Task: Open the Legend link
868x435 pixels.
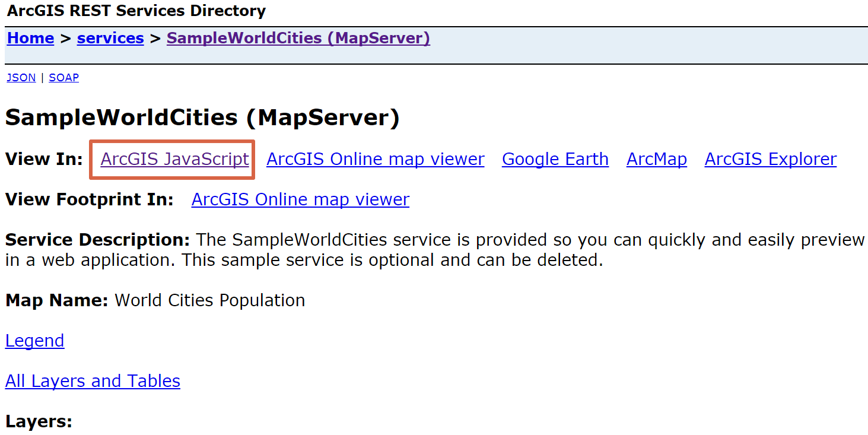Action: 35,341
